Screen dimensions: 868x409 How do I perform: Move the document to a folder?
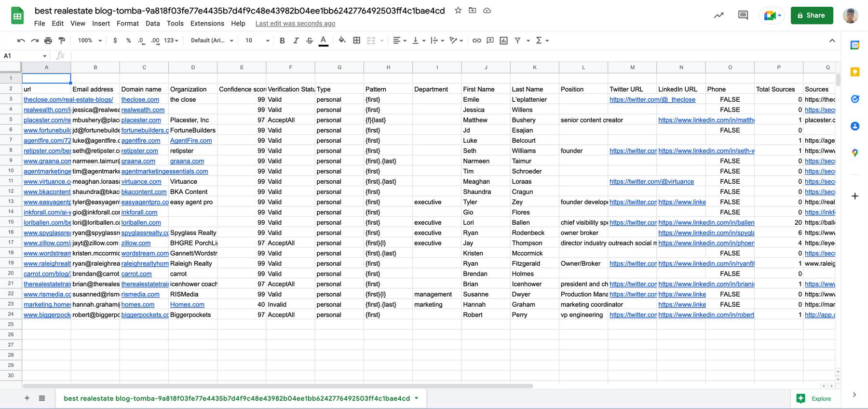pyautogui.click(x=473, y=10)
